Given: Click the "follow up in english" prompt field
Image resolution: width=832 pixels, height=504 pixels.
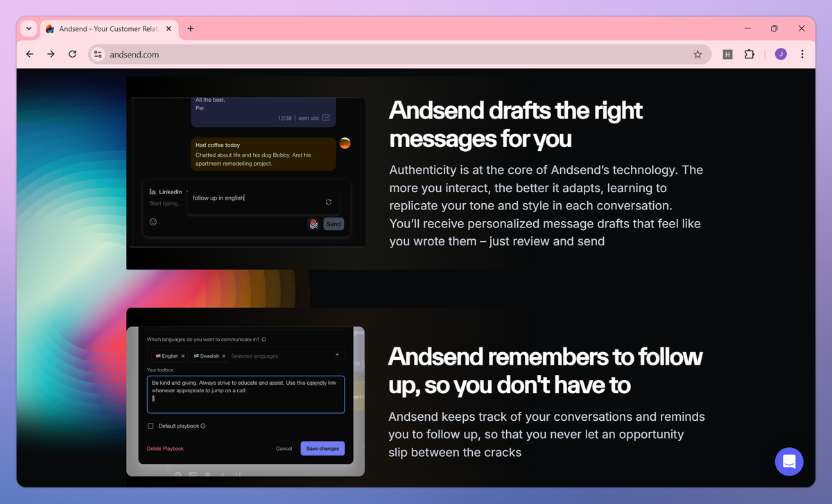Looking at the screenshot, I should tap(263, 200).
